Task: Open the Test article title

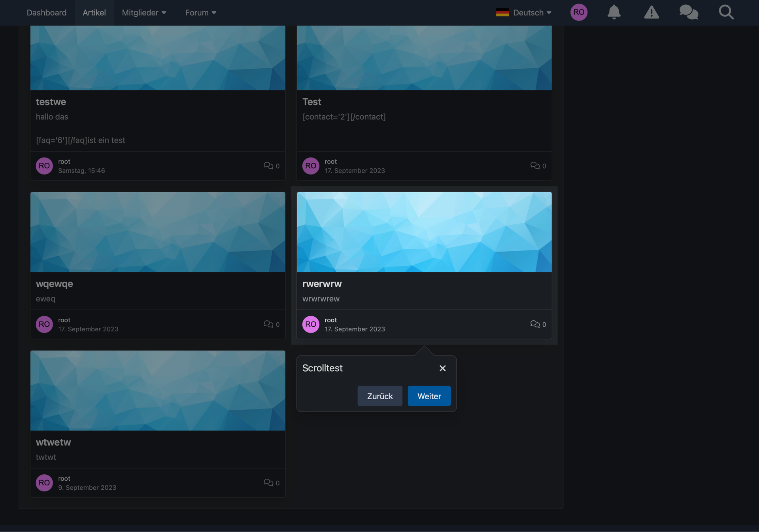Action: [312, 102]
